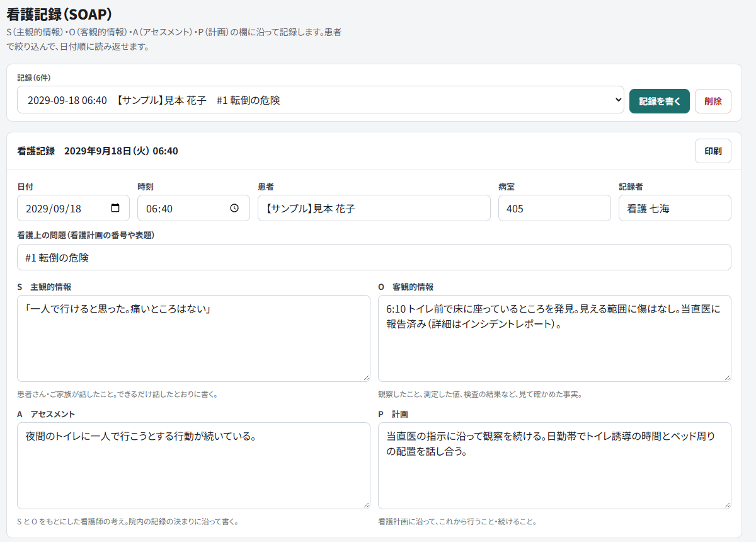Click the 看護上の問題(看護計画の番号や表題) label
756x542 pixels.
[x=86, y=235]
